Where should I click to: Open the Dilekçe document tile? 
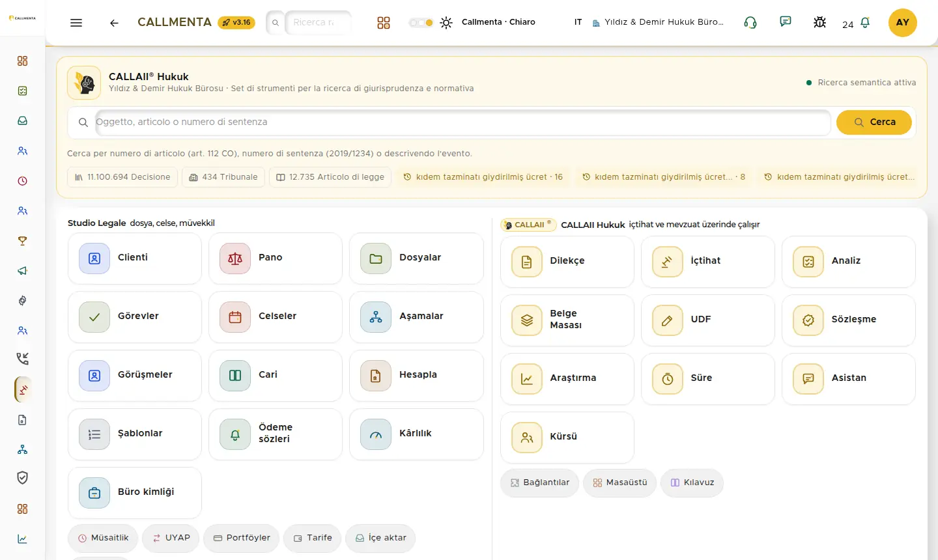point(567,261)
